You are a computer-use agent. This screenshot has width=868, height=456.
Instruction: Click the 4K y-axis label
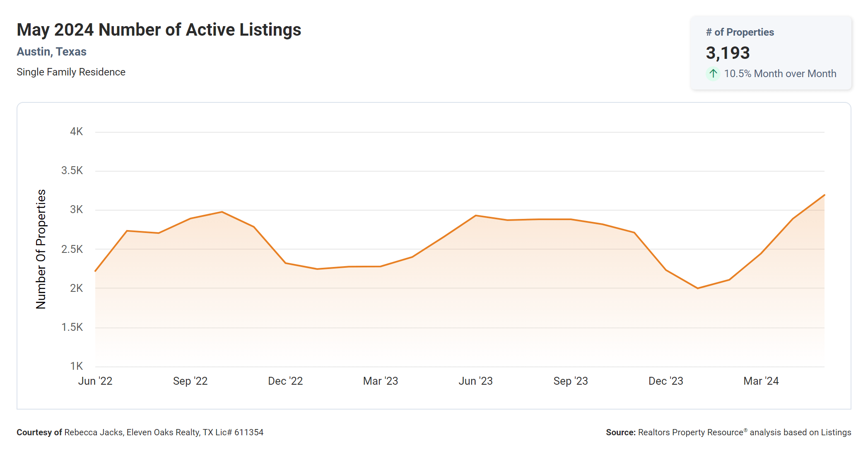[x=76, y=132]
